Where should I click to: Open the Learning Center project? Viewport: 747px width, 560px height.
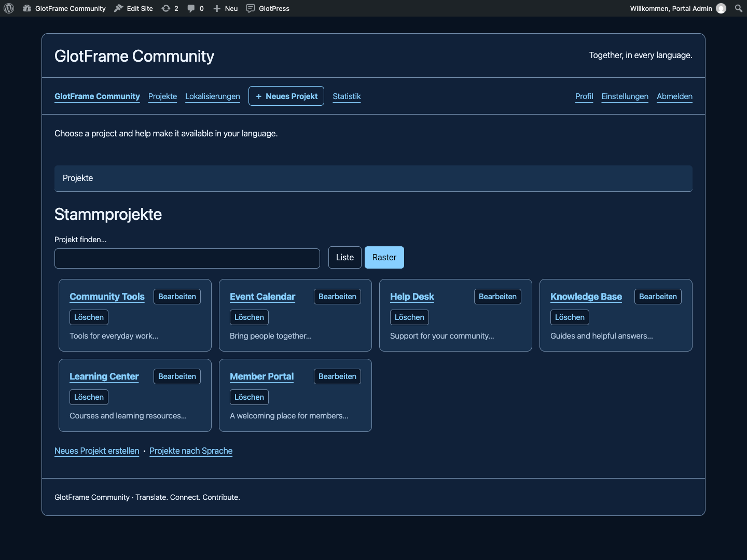(x=104, y=376)
